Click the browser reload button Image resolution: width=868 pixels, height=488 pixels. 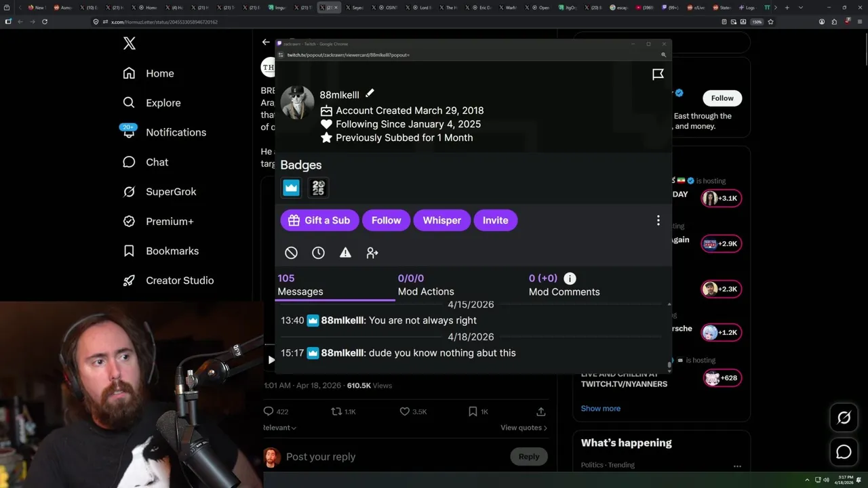(x=45, y=22)
